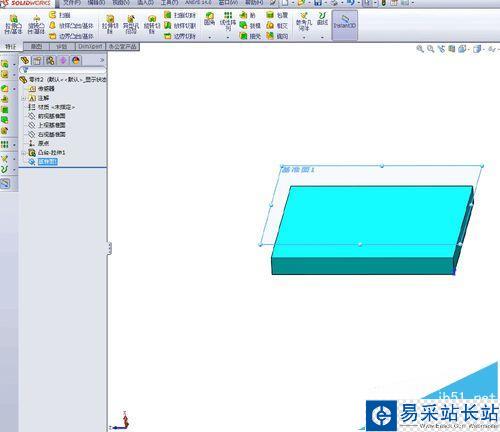The width and height of the screenshot is (500, 432).
Task: Click the Section View icon in view toolbar
Action: (x=452, y=49)
